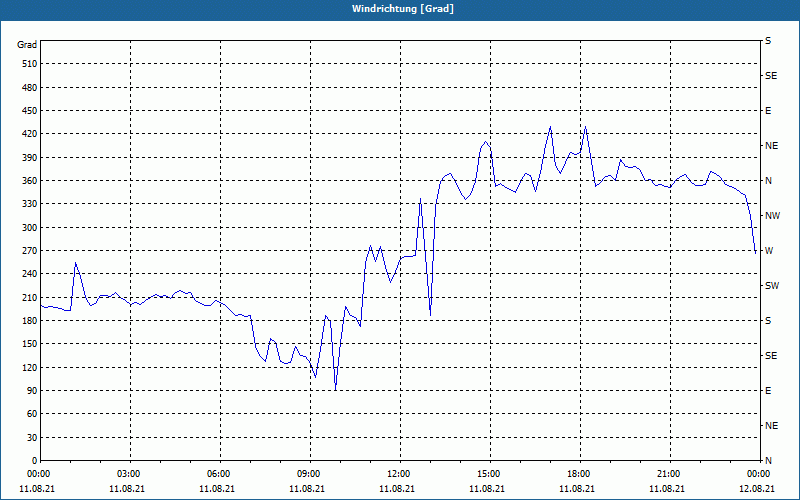Select the 06:00 time axis label
The width and height of the screenshot is (800, 500).
coord(217,474)
